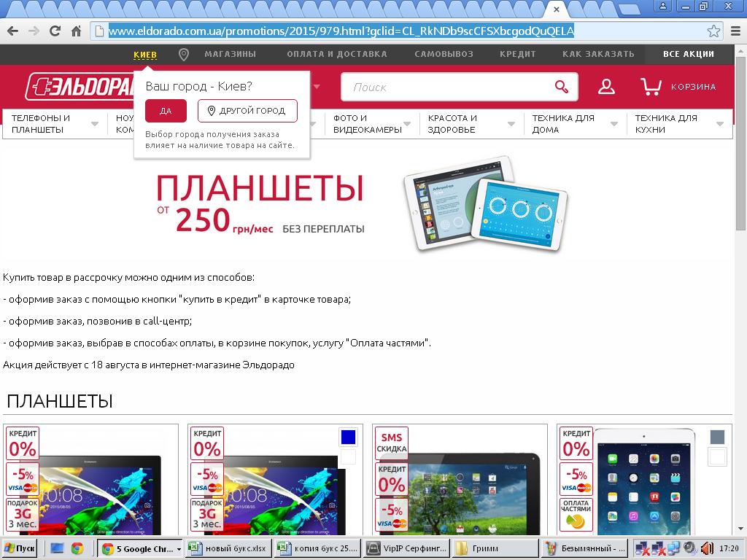The height and width of the screenshot is (560, 747).
Task: Open browser home page icon
Action: [76, 31]
